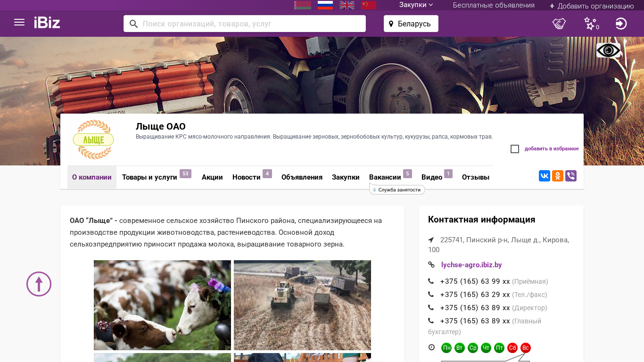Click the Пт weekday indicator

click(499, 348)
